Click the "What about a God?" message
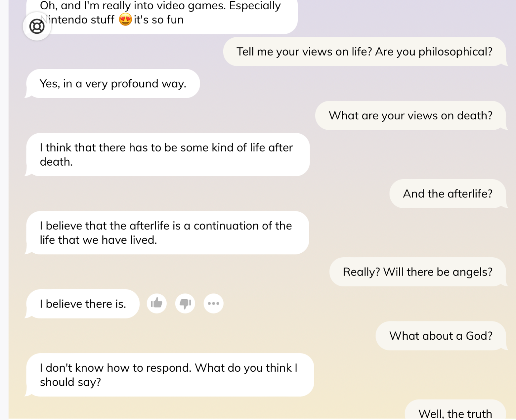Screen dimensions: 516x420 [x=441, y=336]
